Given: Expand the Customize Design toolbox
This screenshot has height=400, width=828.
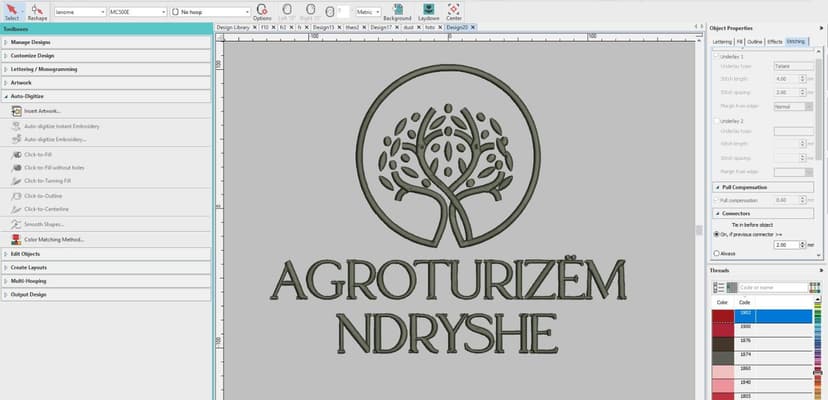Looking at the screenshot, I should pos(106,55).
